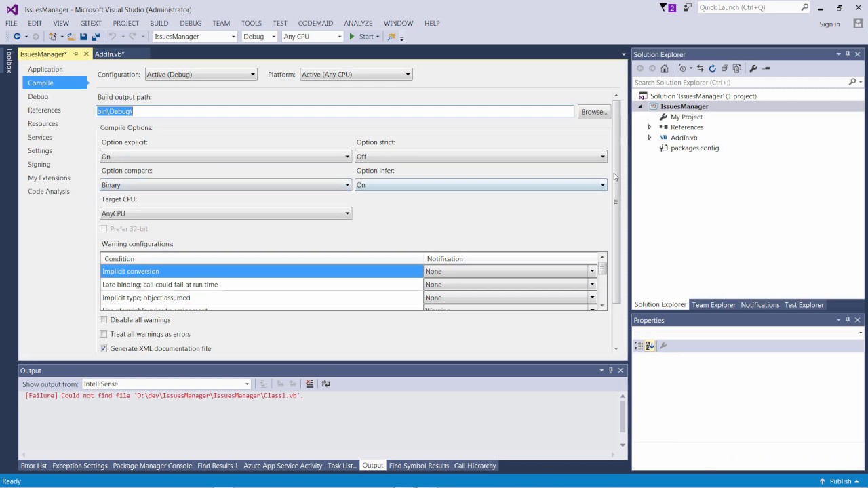868x488 pixels.
Task: Click Categorized icon in Properties panel
Action: pyautogui.click(x=639, y=346)
